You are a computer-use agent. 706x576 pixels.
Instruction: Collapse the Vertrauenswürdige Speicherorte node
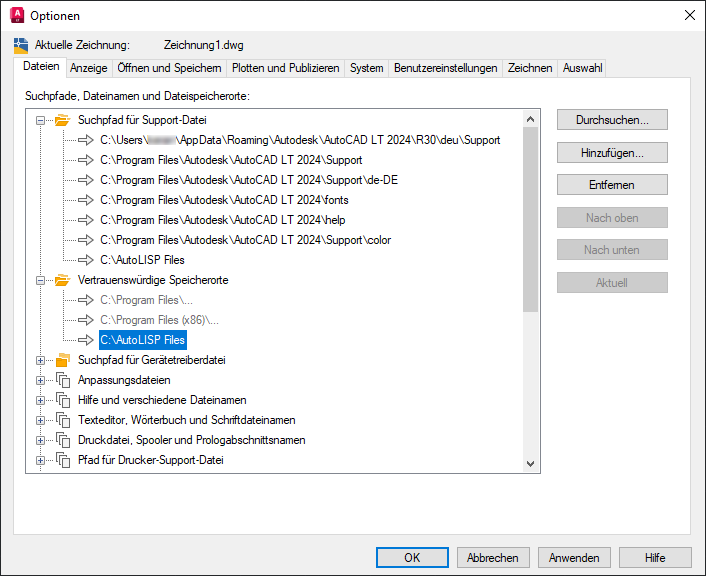41,280
